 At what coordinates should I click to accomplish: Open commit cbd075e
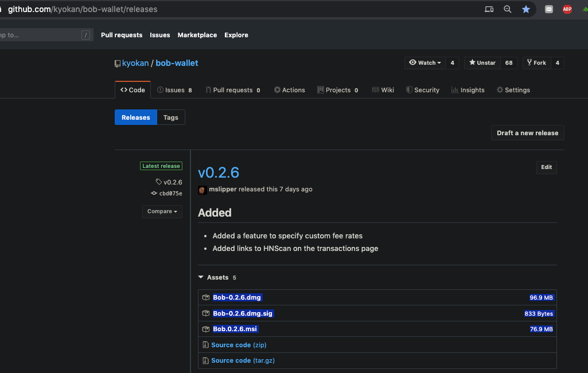click(170, 193)
